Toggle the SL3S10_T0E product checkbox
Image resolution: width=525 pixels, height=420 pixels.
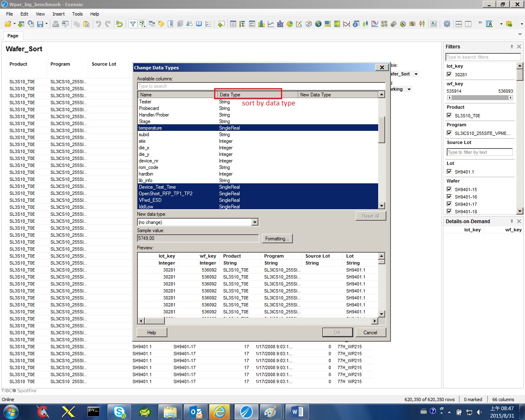(449, 116)
